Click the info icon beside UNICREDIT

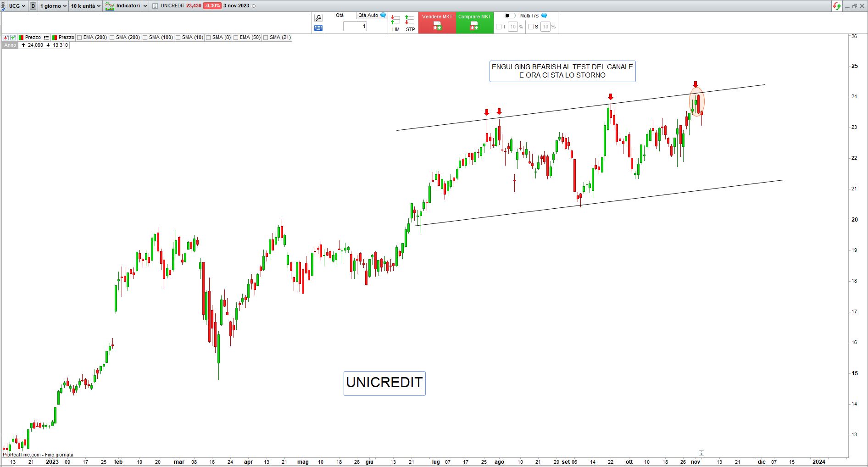pos(155,6)
